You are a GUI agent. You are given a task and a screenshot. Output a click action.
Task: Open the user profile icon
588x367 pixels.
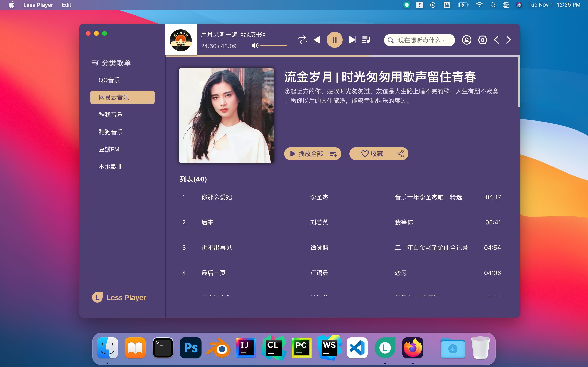tap(467, 40)
